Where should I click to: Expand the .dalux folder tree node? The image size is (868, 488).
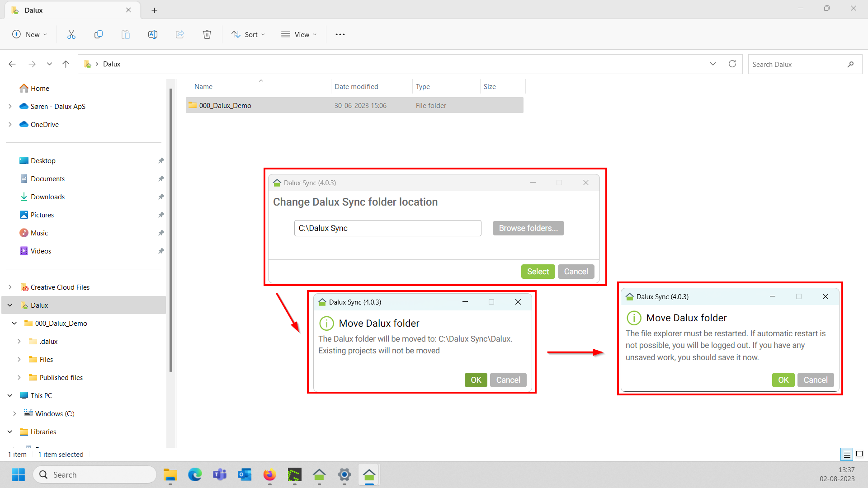pos(19,342)
